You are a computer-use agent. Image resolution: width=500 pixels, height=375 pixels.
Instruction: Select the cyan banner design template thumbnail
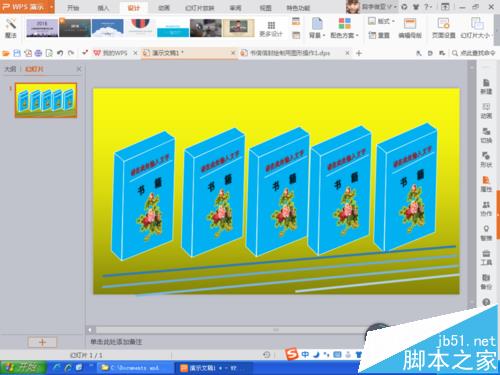pyautogui.click(x=173, y=28)
